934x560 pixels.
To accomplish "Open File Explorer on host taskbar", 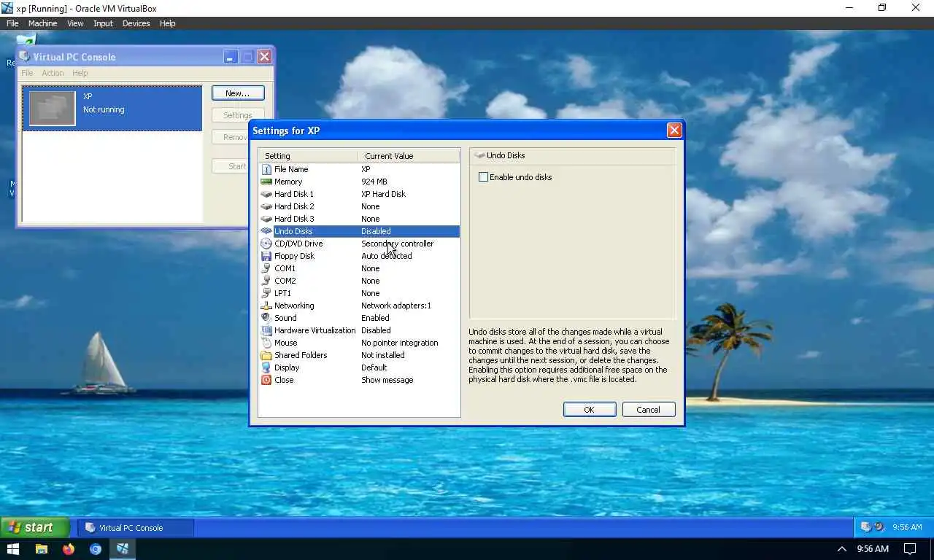I will [42, 549].
